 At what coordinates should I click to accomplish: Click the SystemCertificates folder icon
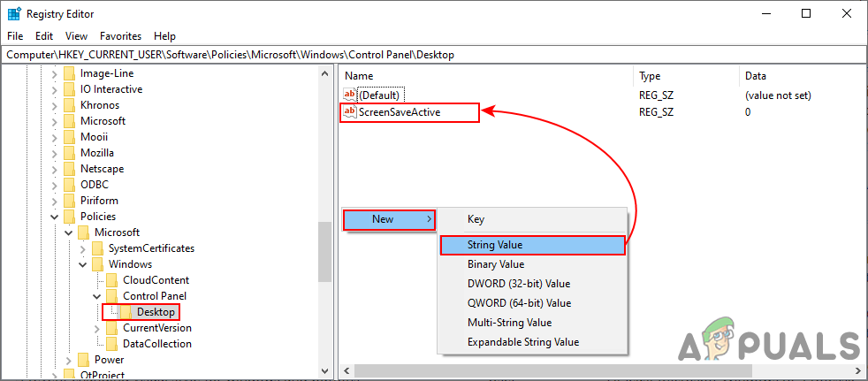pos(97,248)
